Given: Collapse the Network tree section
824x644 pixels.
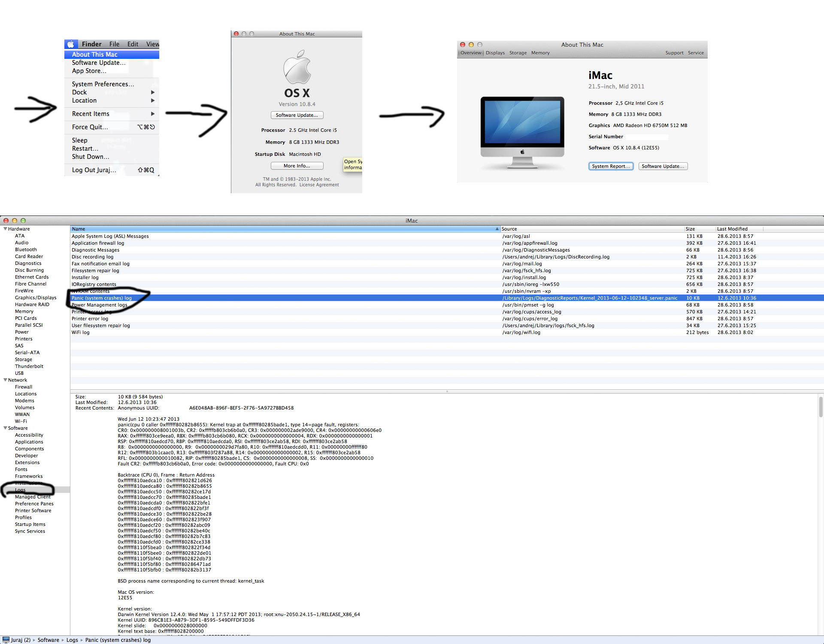Looking at the screenshot, I should pos(5,380).
